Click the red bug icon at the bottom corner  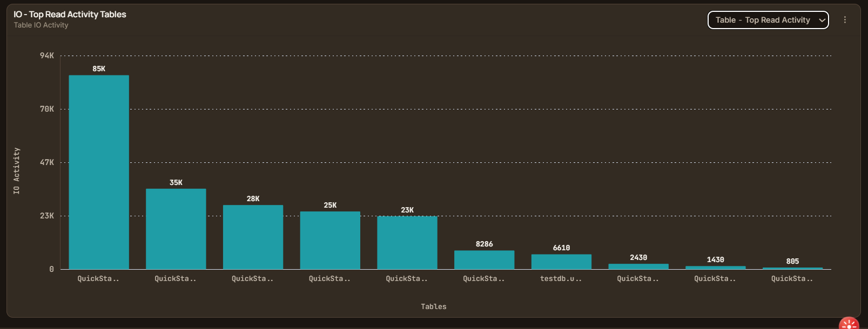[849, 324]
